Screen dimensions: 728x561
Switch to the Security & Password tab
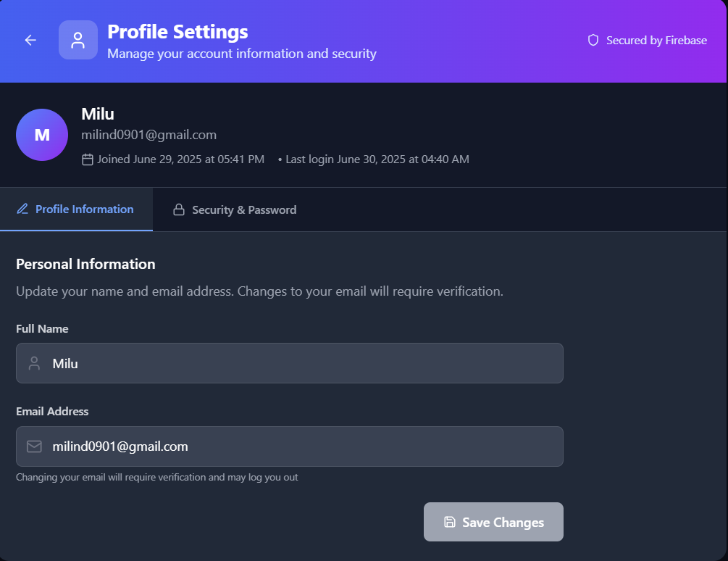(243, 210)
